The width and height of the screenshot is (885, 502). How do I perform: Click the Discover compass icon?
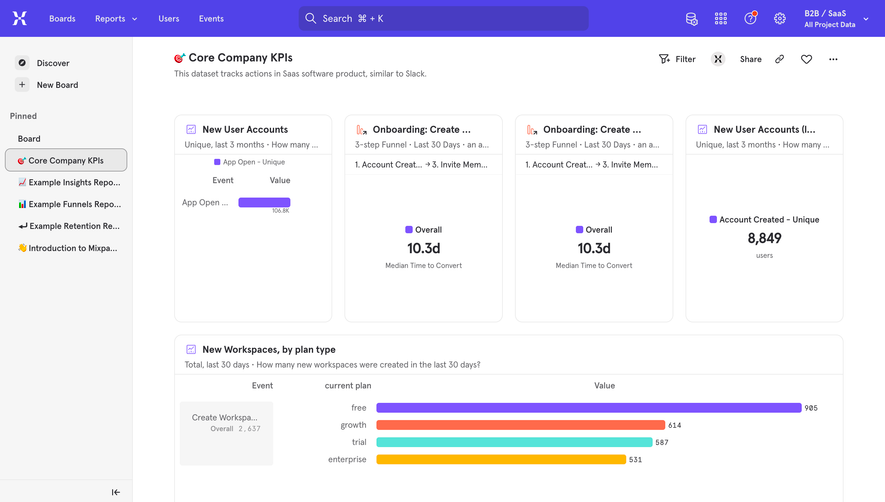click(x=22, y=63)
